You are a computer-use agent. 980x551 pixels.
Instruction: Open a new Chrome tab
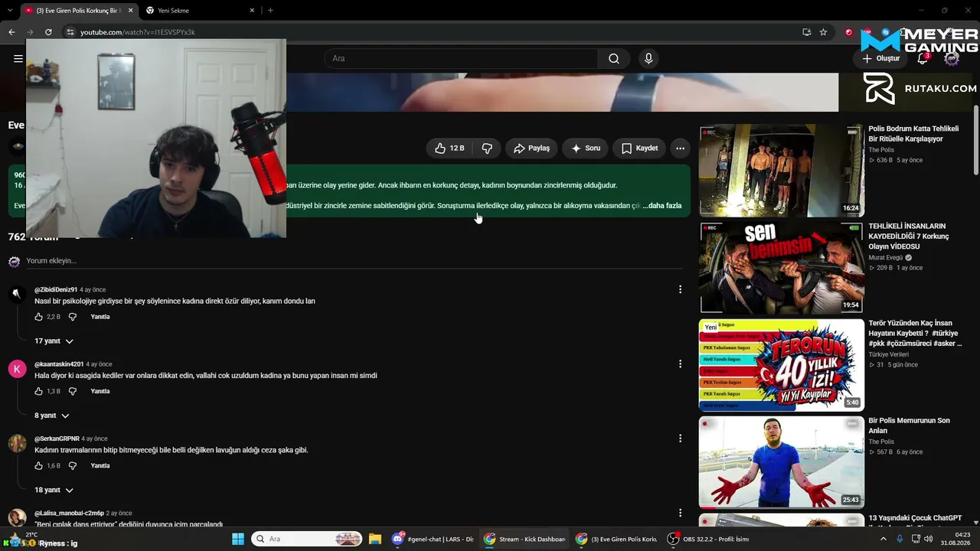(270, 11)
